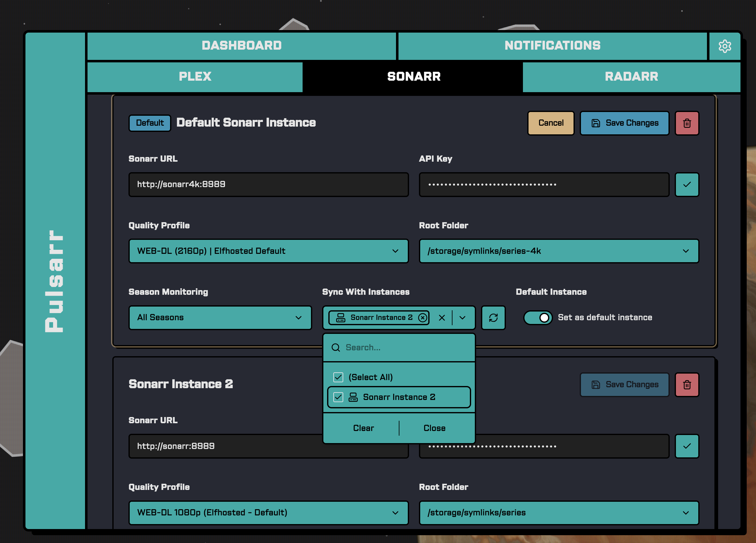756x543 pixels.
Task: Open the WEB-DL 1080p Quality Profile dropdown
Action: click(x=268, y=512)
